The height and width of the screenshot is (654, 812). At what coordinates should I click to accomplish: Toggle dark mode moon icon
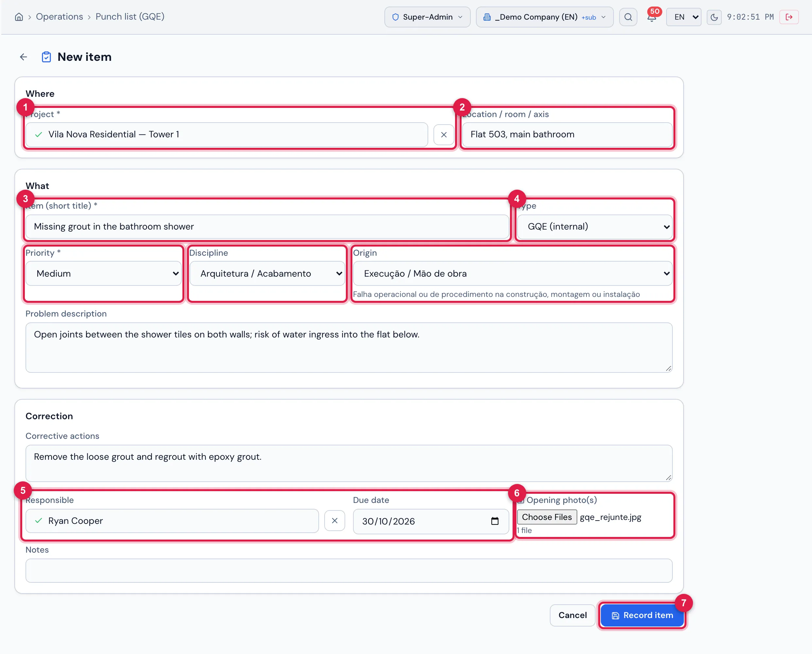[714, 17]
